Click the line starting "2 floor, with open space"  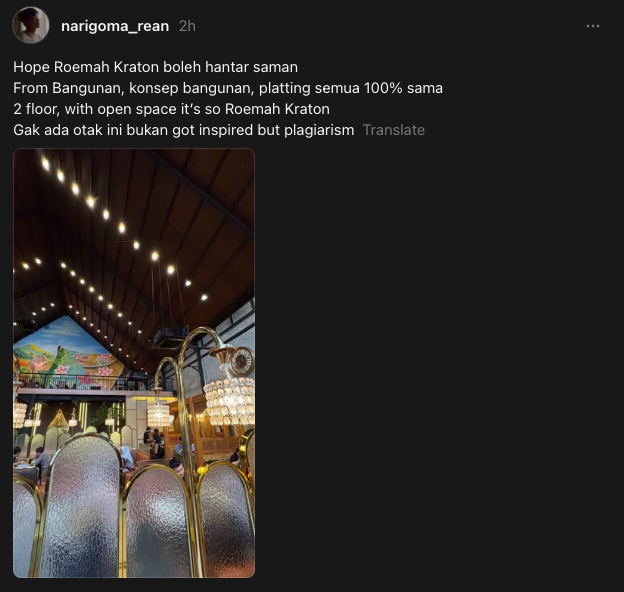172,109
